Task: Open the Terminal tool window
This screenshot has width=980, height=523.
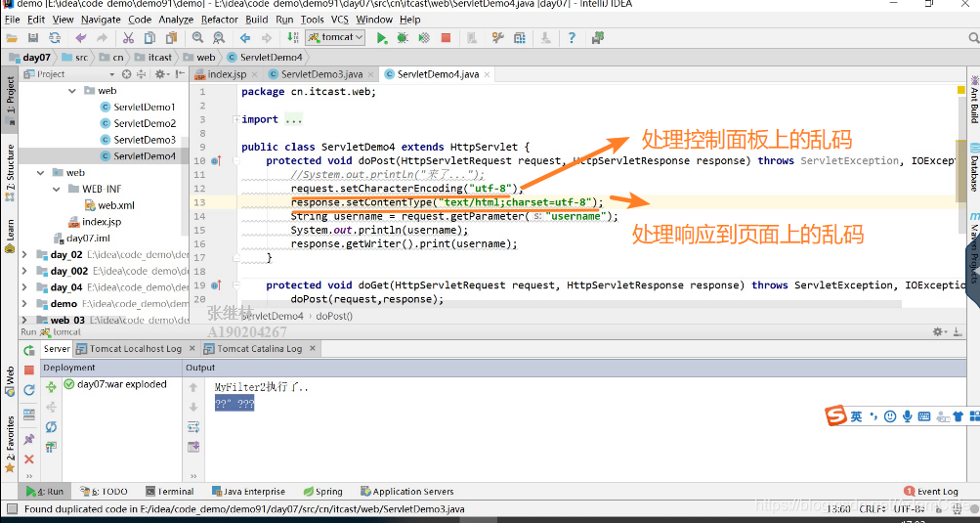Action: point(169,492)
